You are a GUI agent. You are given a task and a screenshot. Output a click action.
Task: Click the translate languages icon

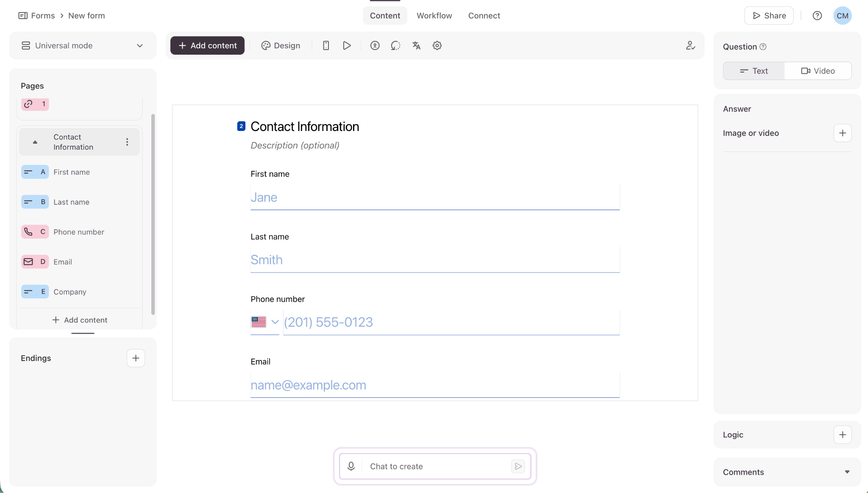click(x=416, y=46)
